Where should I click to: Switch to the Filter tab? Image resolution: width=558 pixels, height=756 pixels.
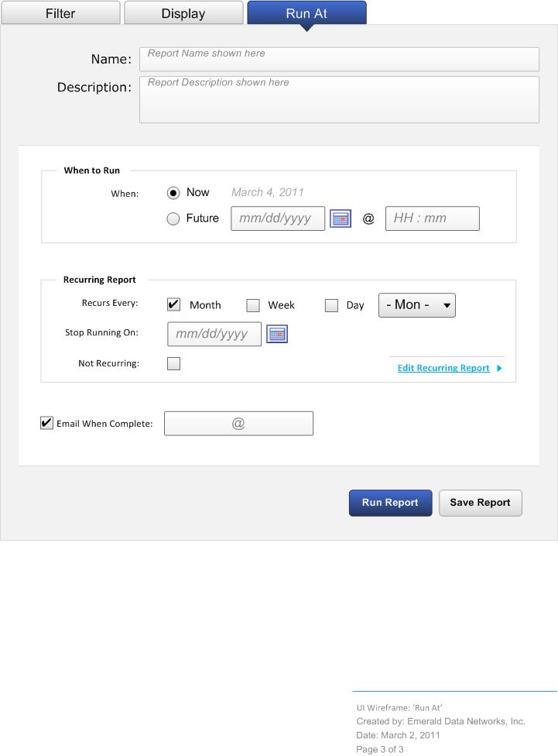60,13
